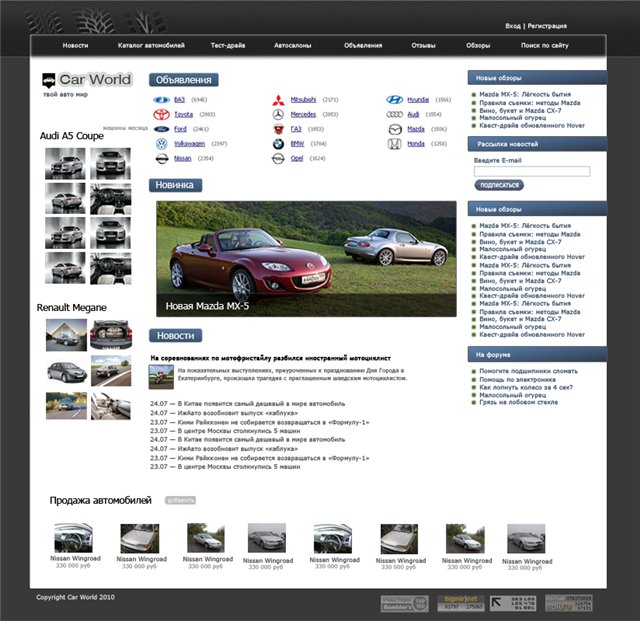Click the Volkswagen logo icon
This screenshot has width=640, height=621.
[x=161, y=144]
